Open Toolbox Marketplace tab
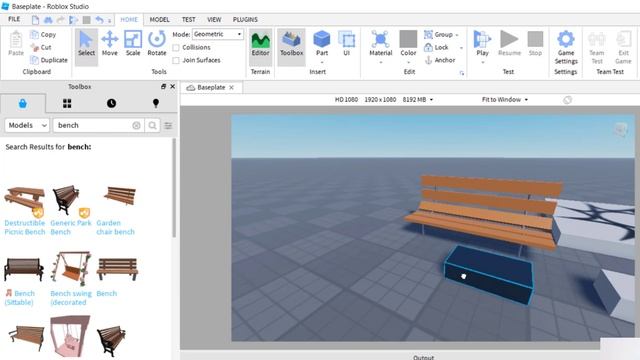Viewport: 640px width, 360px height. [23, 103]
